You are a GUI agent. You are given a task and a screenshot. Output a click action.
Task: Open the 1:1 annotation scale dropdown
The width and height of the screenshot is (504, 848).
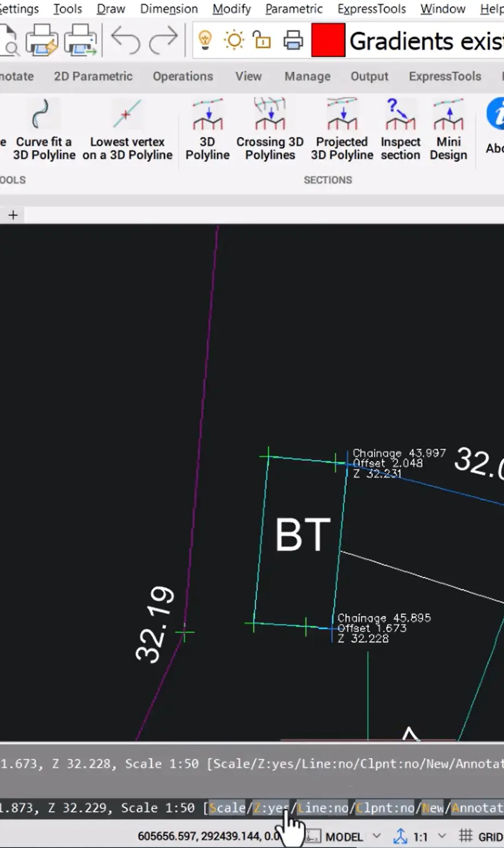click(441, 836)
